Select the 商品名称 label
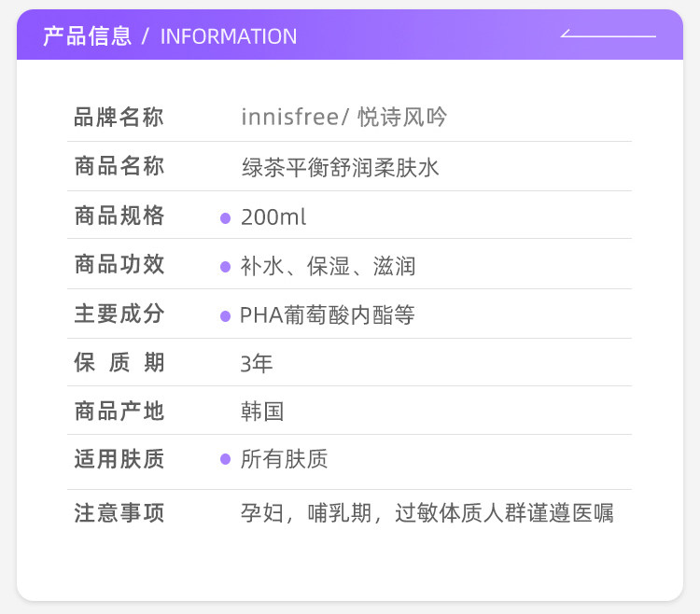 pos(119,167)
